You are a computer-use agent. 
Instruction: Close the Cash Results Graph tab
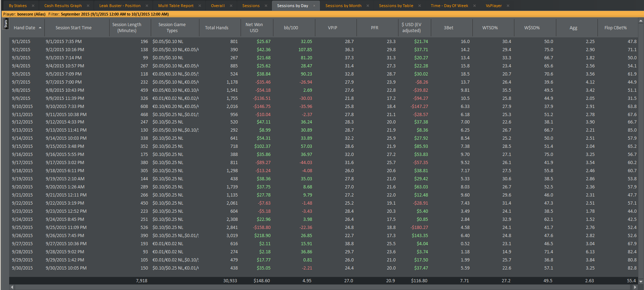(x=88, y=6)
